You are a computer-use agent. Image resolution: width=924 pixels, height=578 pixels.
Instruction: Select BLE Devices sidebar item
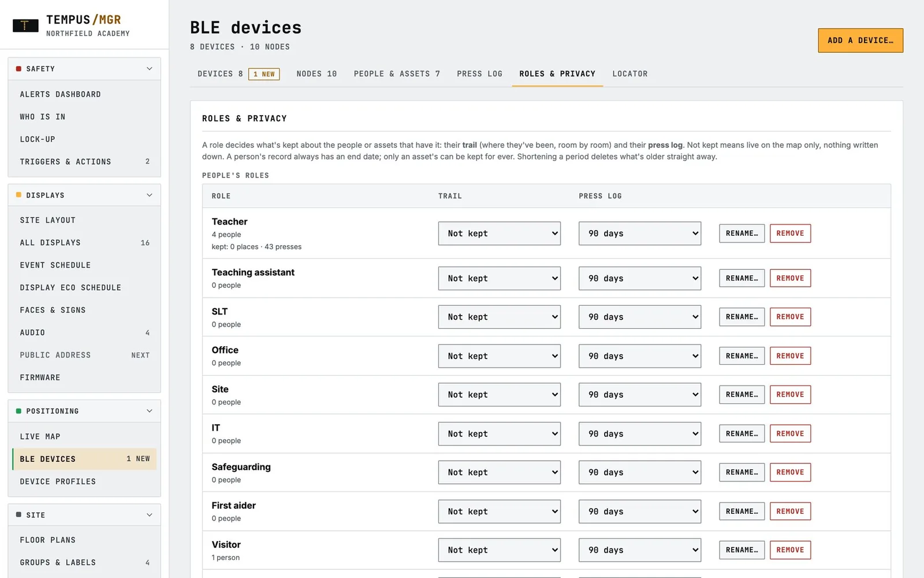84,459
